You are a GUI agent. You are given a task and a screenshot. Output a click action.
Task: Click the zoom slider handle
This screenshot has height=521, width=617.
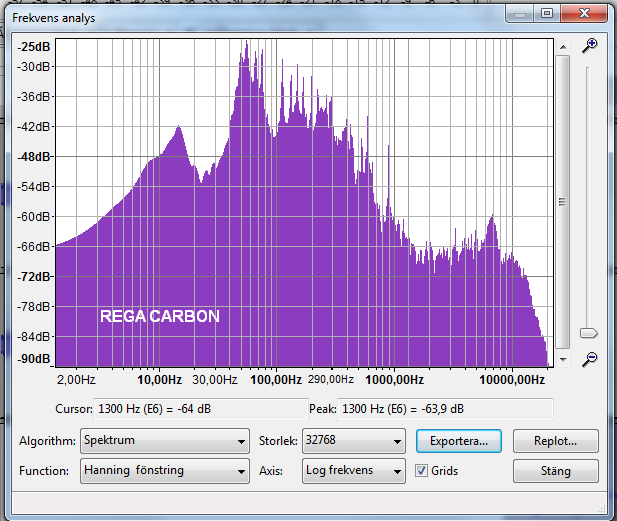point(589,333)
